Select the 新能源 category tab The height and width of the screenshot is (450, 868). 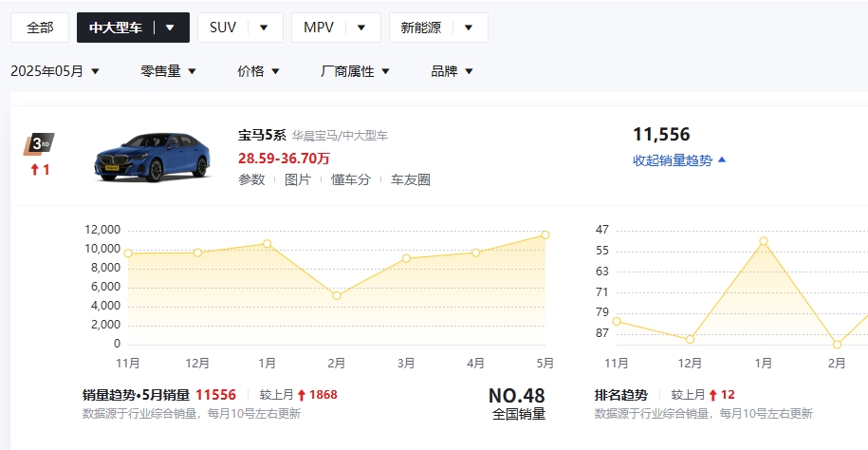(x=420, y=28)
